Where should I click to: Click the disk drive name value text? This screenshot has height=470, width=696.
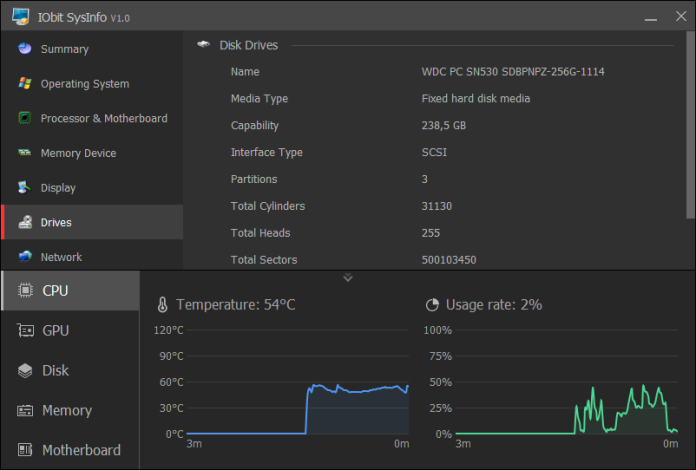pos(512,72)
